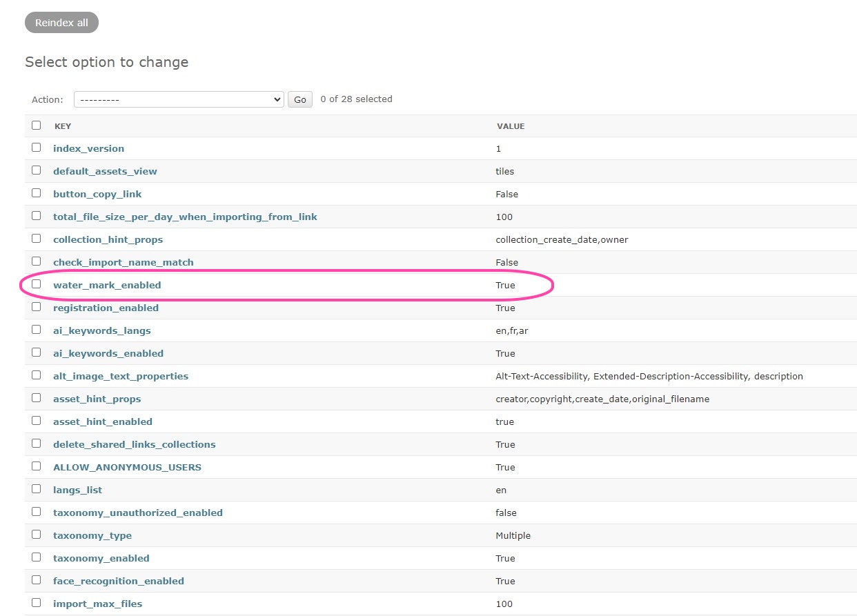Check the registration_enabled row checkbox
This screenshot has height=616, width=857.
coord(36,307)
